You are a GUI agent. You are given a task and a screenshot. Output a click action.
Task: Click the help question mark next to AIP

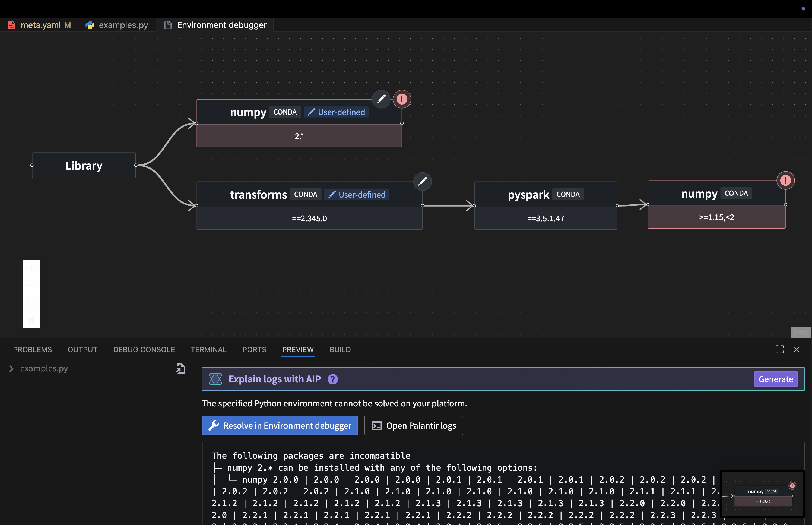click(332, 379)
